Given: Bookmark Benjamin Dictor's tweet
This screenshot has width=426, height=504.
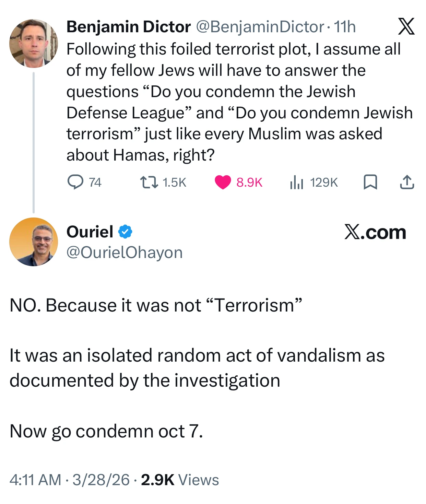Looking at the screenshot, I should (x=370, y=182).
